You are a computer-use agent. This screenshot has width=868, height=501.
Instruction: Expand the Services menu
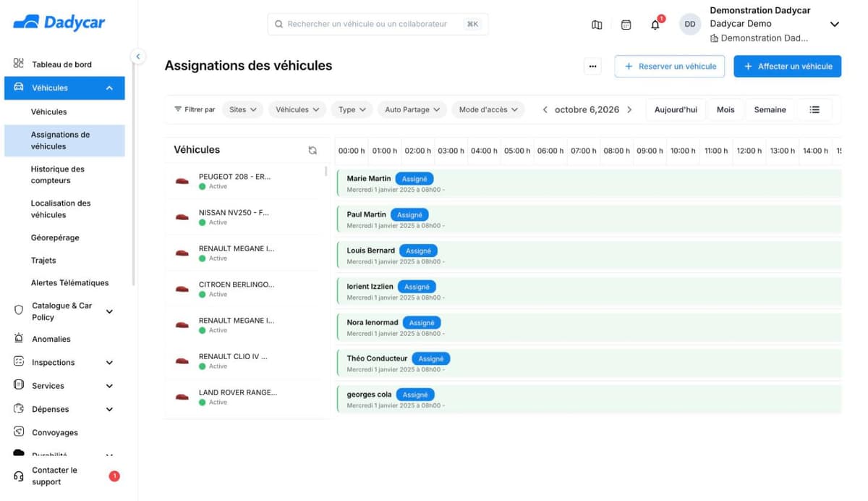pyautogui.click(x=109, y=386)
